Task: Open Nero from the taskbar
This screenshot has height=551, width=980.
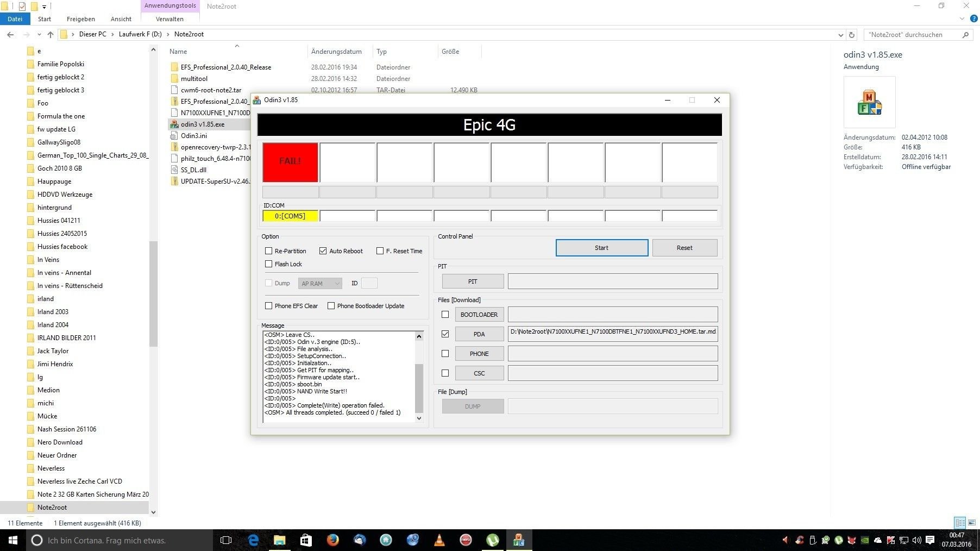Action: (x=466, y=540)
